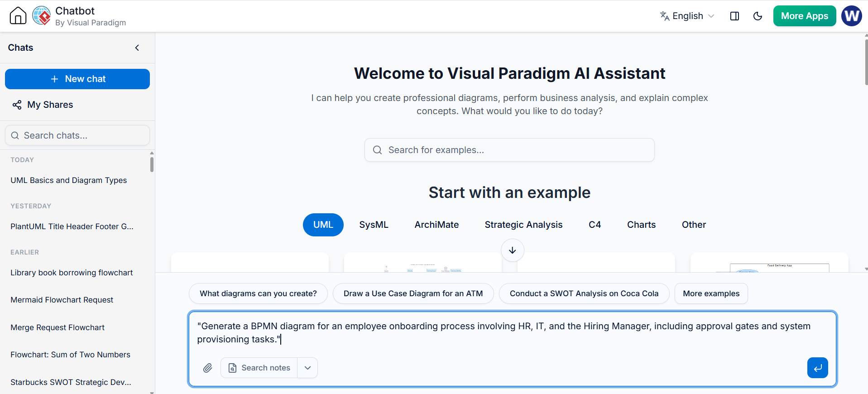Open the Mermaid Flowchart Request chat
Viewport: 868px width, 394px height.
62,300
